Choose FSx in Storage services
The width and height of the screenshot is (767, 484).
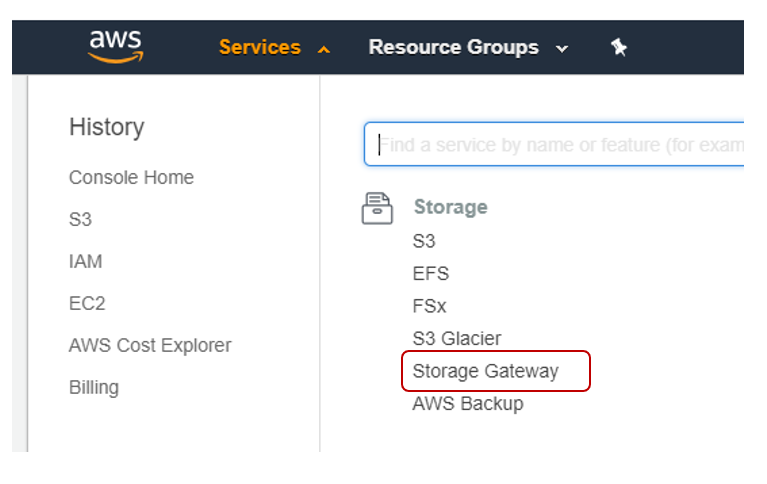tap(429, 306)
